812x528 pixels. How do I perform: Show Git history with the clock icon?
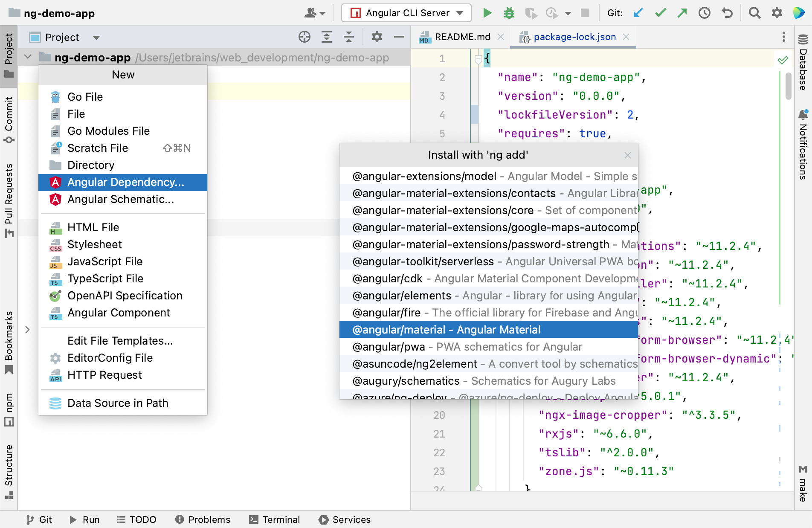(705, 13)
